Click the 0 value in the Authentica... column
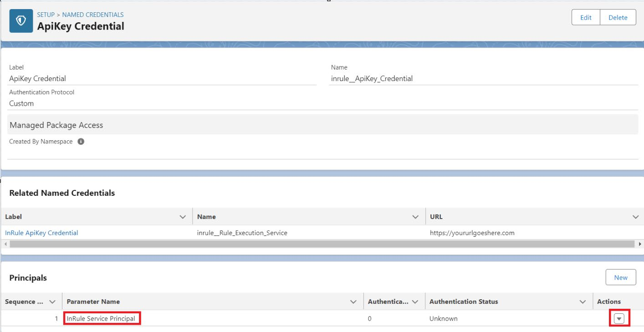Image resolution: width=644 pixels, height=332 pixels. click(370, 319)
